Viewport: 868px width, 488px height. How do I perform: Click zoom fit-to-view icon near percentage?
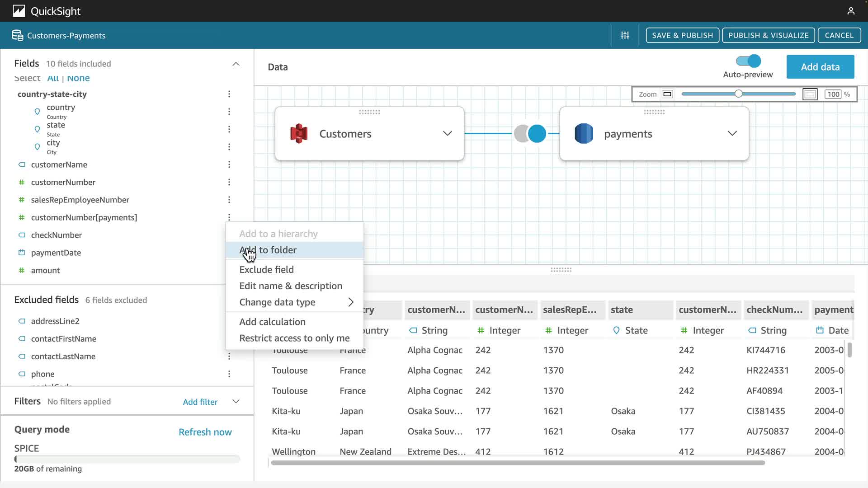pyautogui.click(x=810, y=94)
